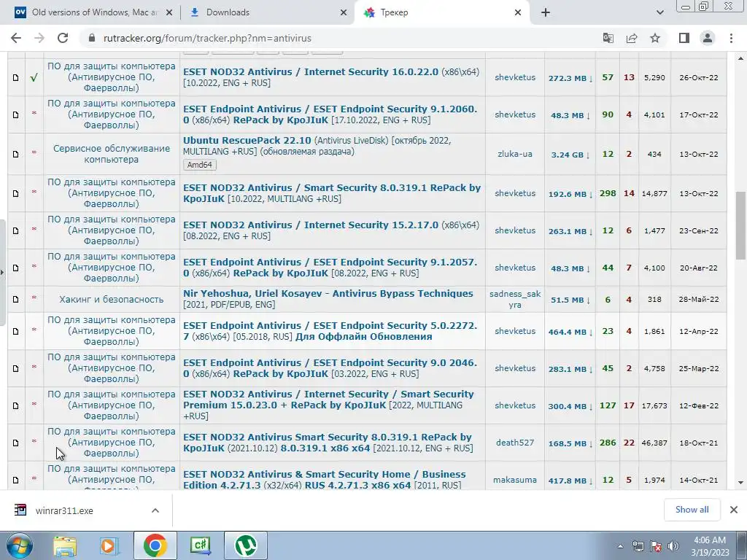Download the 300.4 MB torrent
The width and height of the screenshot is (747, 560).
(x=570, y=406)
